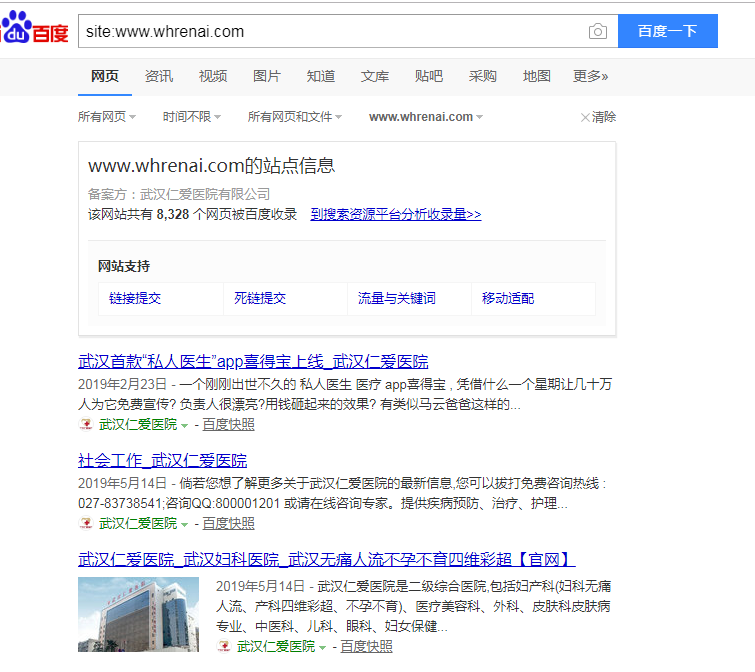Open the 死链提交 link
This screenshot has width=755, height=672.
tap(260, 298)
